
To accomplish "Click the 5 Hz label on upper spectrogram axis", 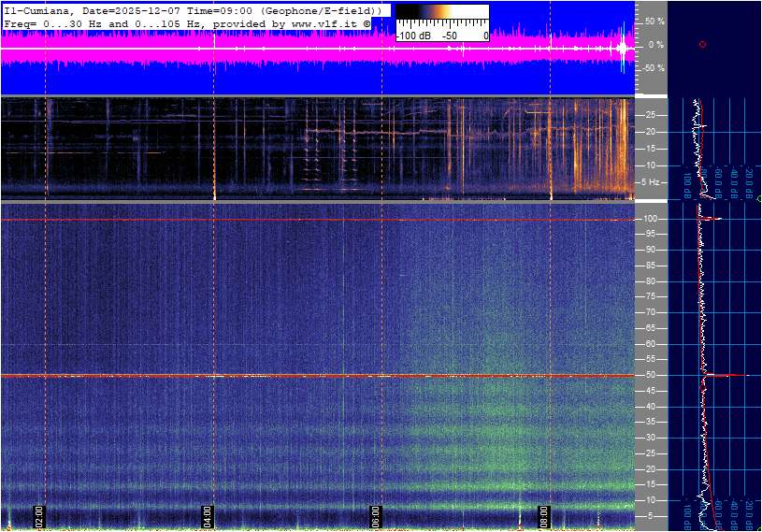I will (x=653, y=182).
